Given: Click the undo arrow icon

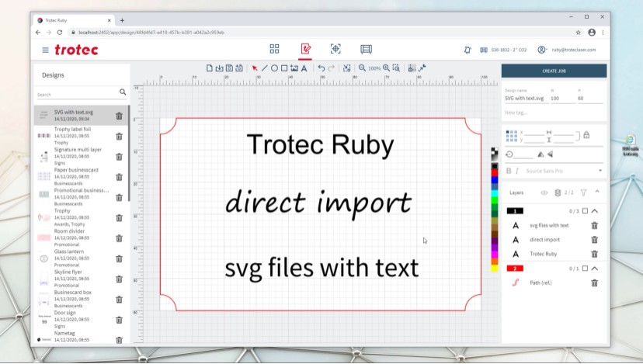Looking at the screenshot, I should point(321,68).
